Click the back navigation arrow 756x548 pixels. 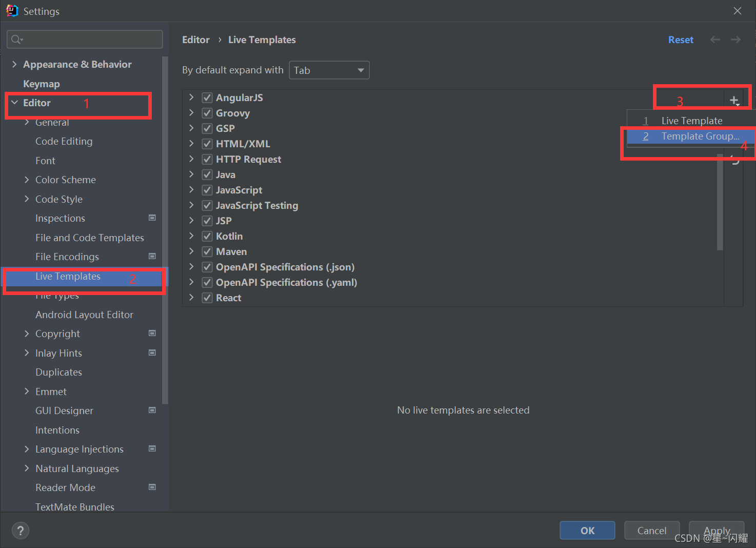click(x=715, y=40)
